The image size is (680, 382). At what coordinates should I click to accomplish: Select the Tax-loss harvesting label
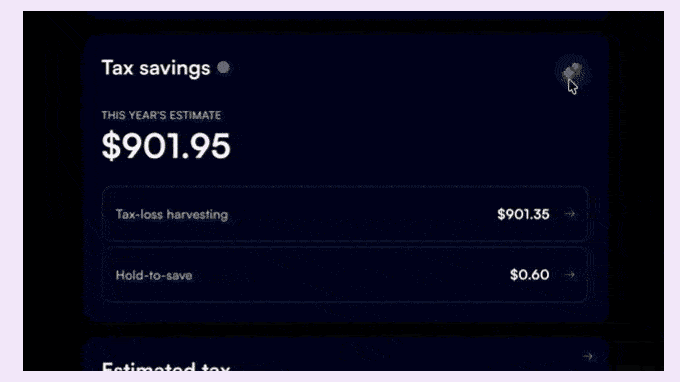point(172,215)
